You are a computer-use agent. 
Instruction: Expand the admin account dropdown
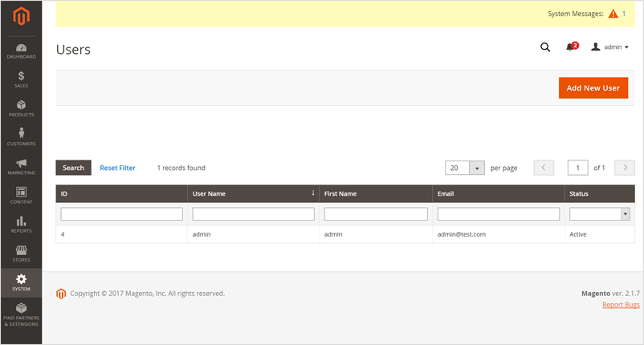610,47
